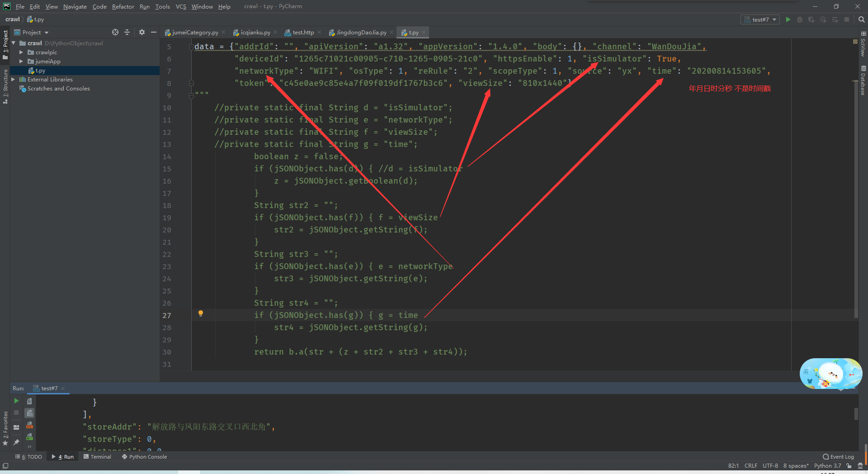View response as plain text icon

tap(29, 401)
